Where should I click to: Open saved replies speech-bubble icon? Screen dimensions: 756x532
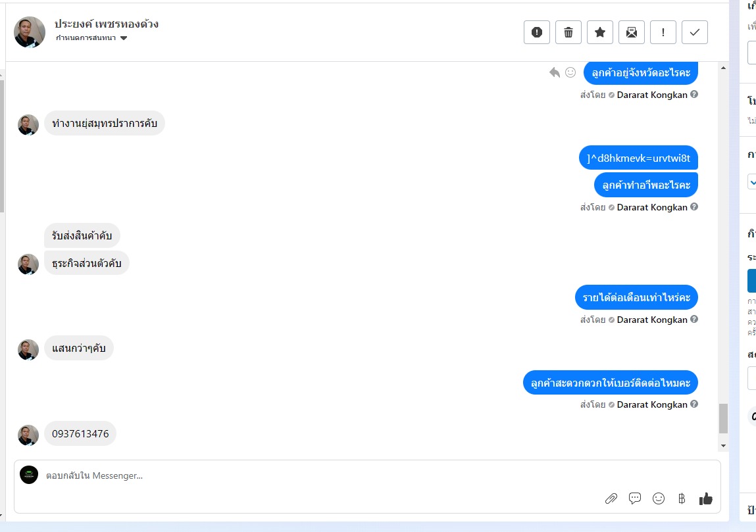point(635,498)
